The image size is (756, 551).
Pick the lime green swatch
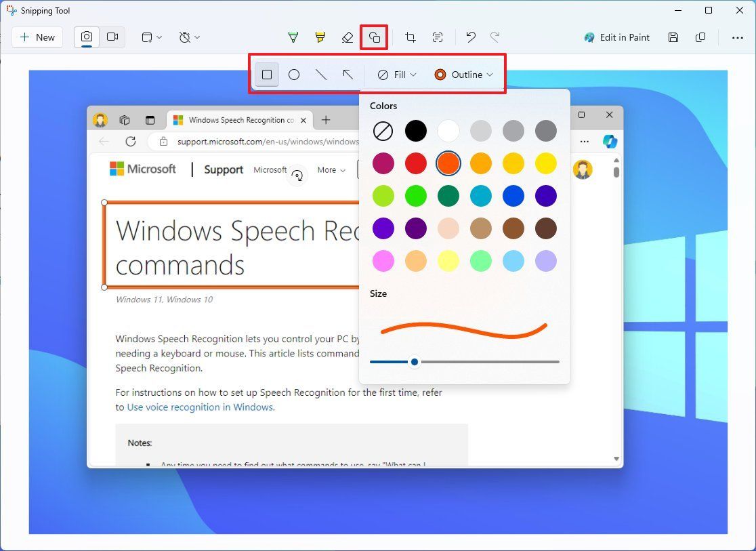(383, 196)
